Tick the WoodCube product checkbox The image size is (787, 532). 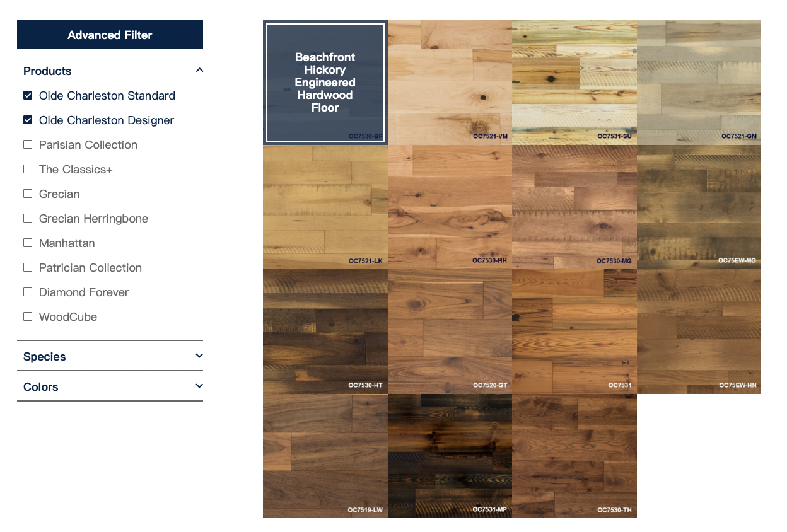click(28, 317)
